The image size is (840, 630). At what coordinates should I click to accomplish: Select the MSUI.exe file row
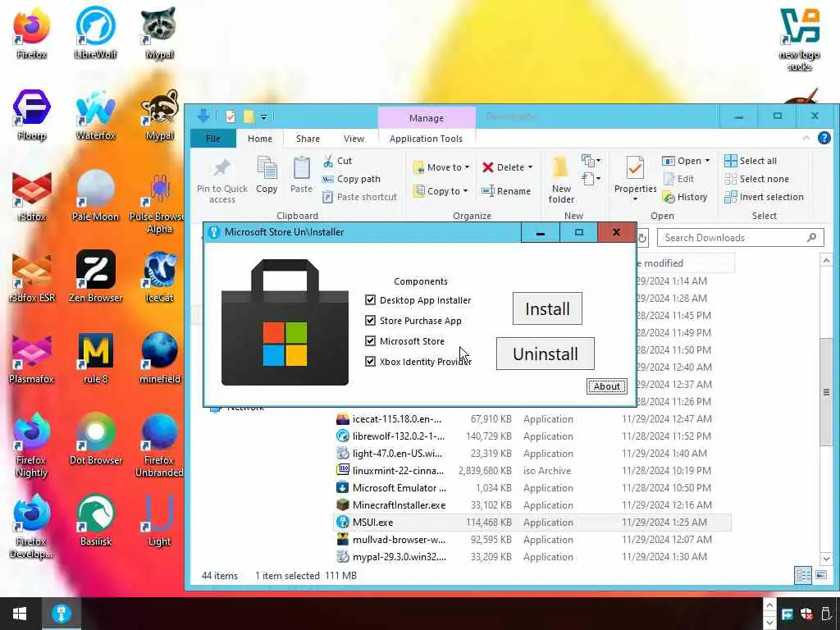(x=532, y=522)
